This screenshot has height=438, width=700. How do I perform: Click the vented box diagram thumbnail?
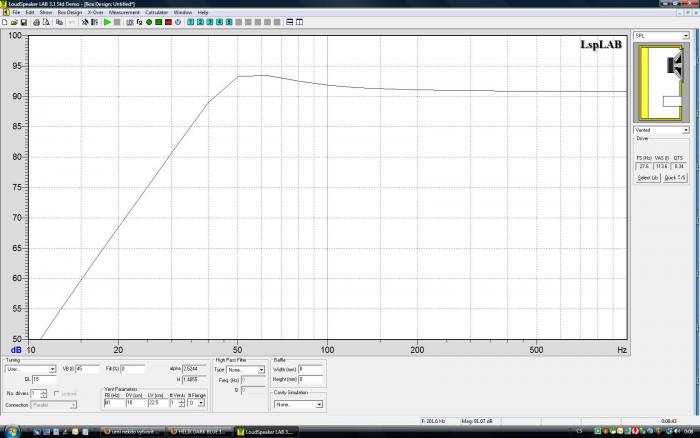tap(661, 83)
